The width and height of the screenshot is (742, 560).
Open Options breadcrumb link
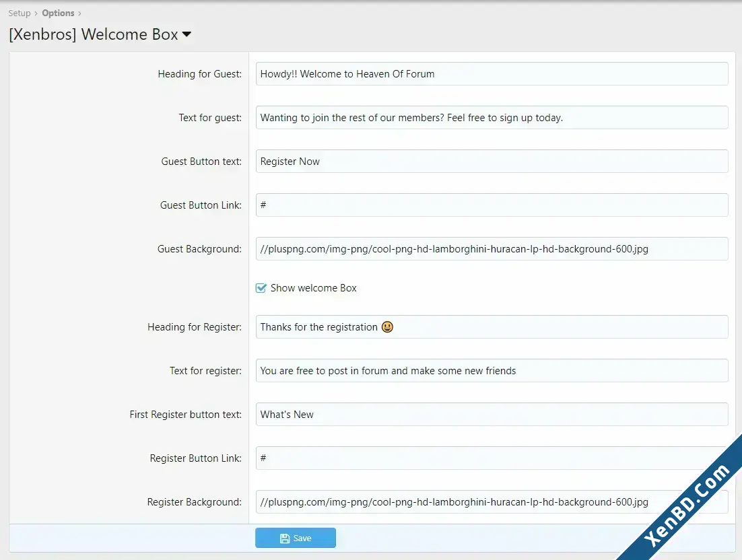point(58,13)
